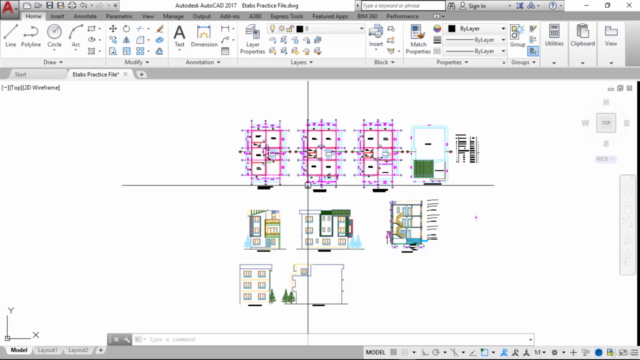The height and width of the screenshot is (360, 640).
Task: Click the color wheel icon in Properties
Action: tap(437, 29)
